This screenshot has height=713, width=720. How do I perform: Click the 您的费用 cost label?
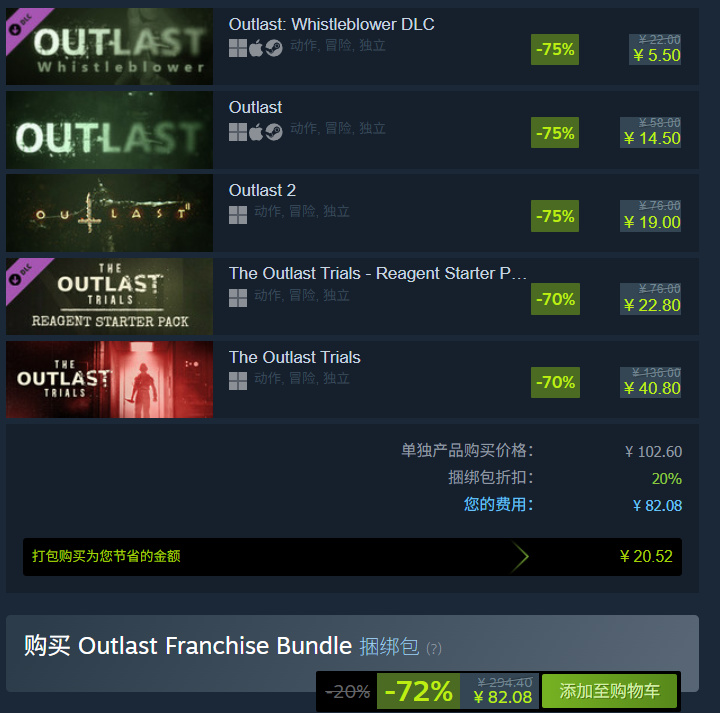pos(498,505)
